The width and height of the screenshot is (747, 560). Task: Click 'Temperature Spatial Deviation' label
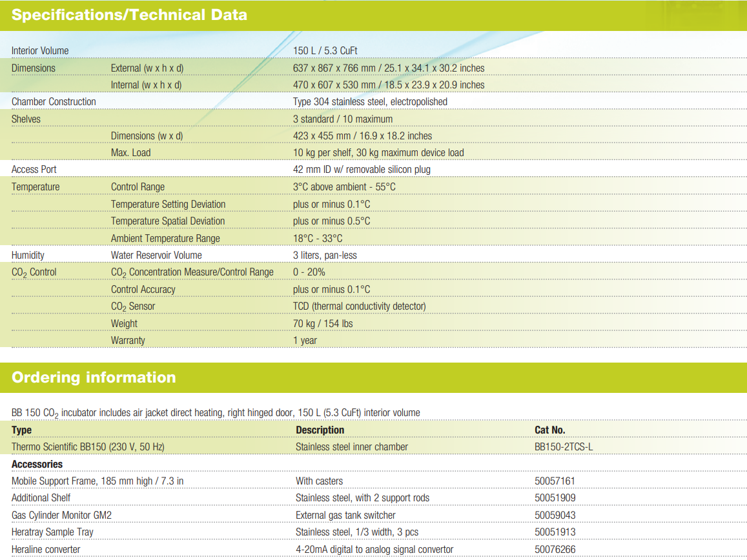pyautogui.click(x=168, y=221)
